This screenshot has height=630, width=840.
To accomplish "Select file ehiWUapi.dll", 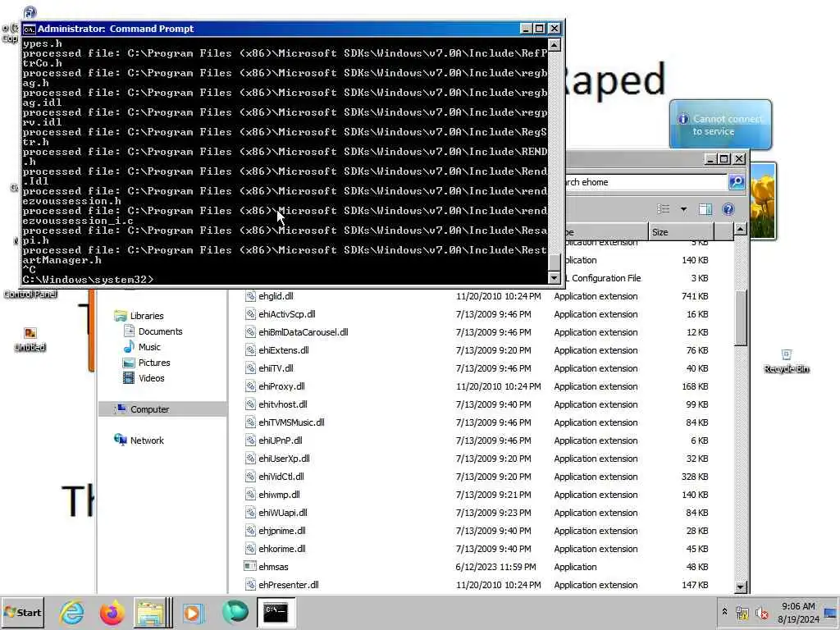I will (283, 513).
